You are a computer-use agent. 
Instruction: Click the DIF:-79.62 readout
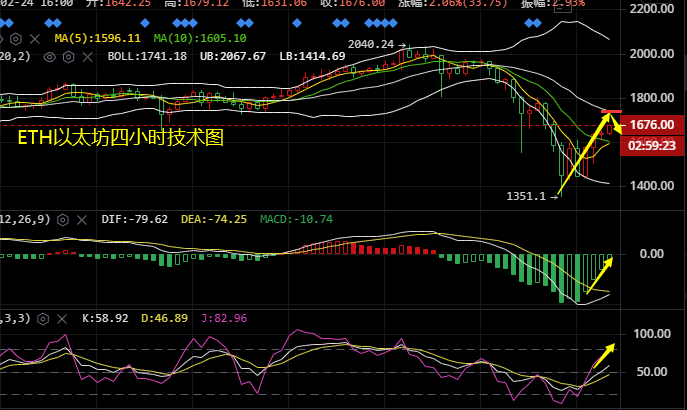(x=135, y=219)
